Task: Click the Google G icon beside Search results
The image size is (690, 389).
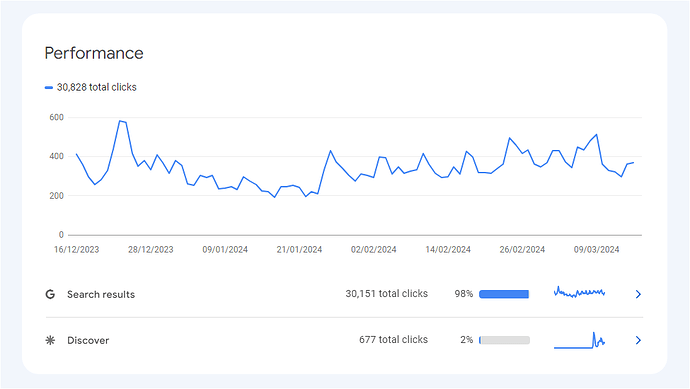Action: coord(50,294)
